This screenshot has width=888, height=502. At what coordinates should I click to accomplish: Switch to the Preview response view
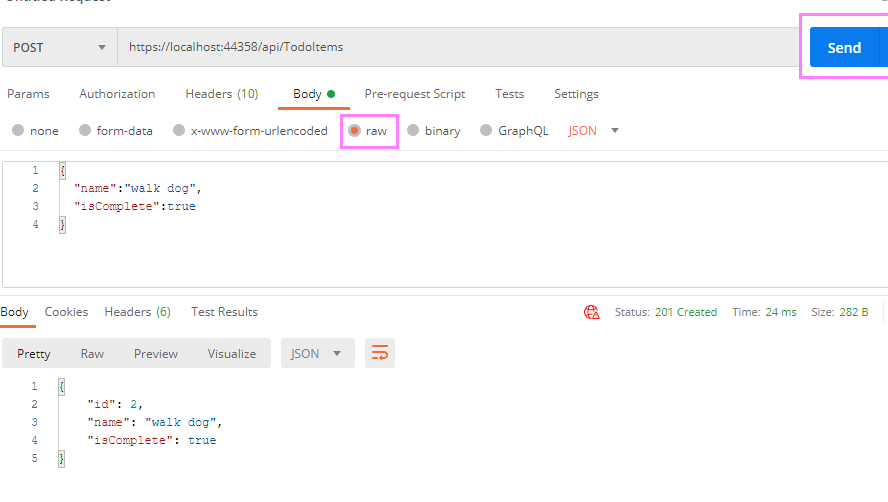point(156,354)
